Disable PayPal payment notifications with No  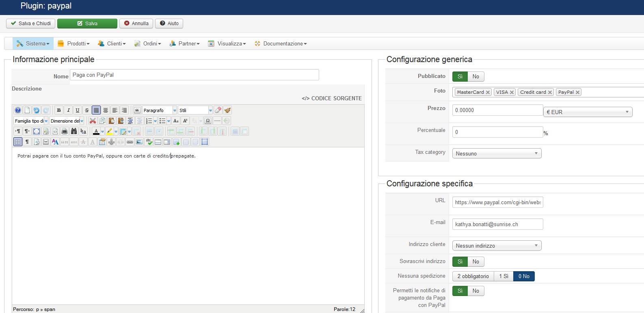(476, 291)
